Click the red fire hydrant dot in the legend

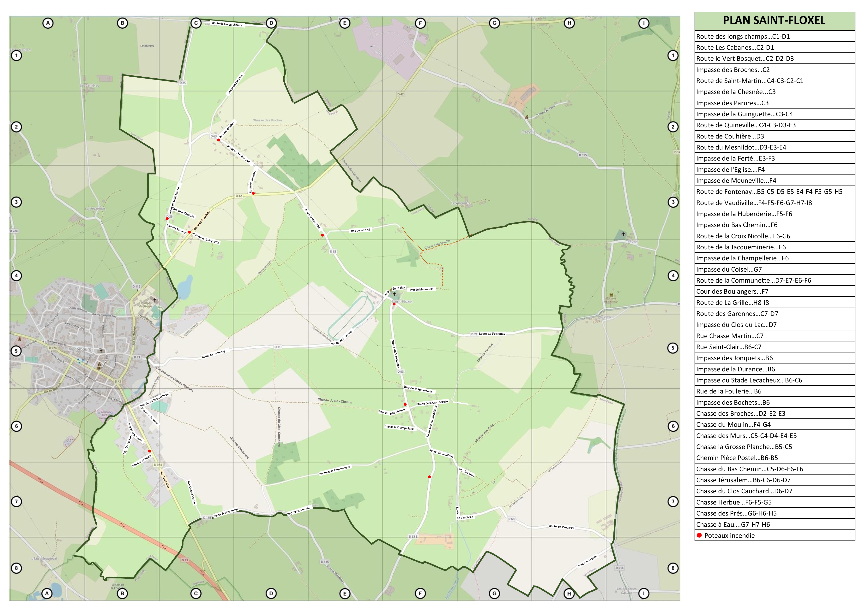tap(699, 535)
